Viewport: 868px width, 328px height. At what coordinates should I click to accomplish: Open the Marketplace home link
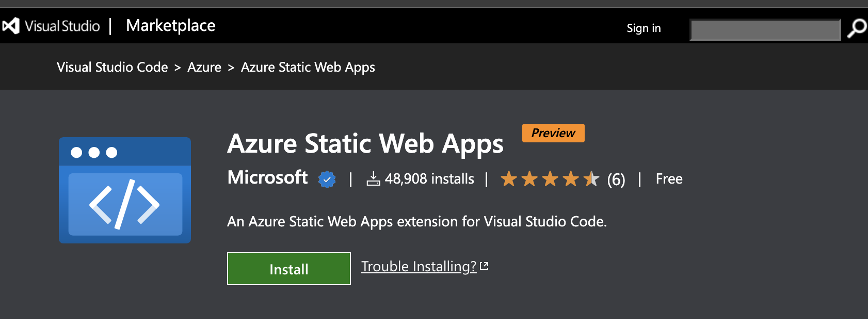(x=170, y=26)
